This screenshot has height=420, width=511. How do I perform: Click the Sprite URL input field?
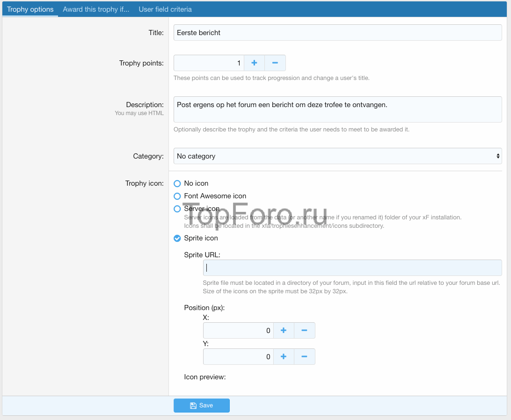click(x=352, y=268)
